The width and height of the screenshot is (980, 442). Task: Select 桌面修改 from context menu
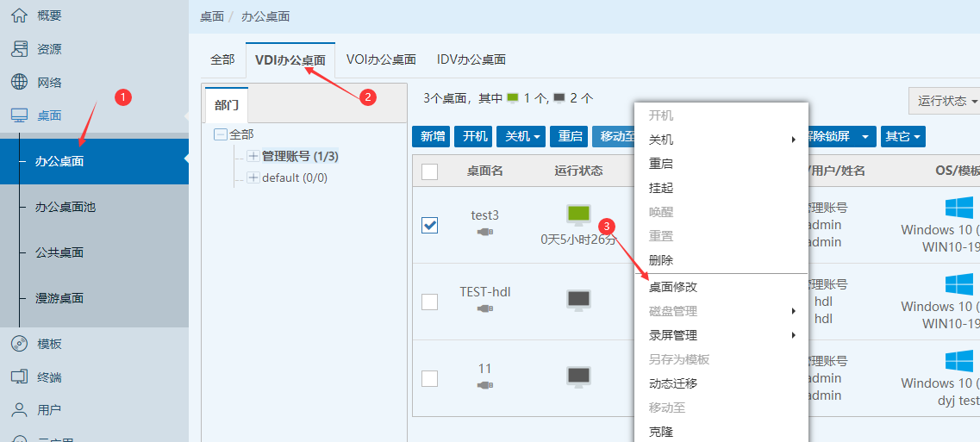(673, 287)
